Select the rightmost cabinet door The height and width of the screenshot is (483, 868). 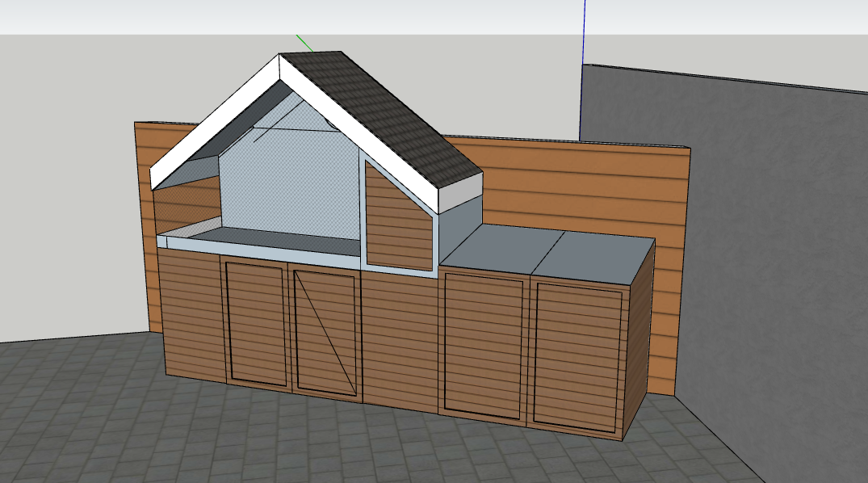coord(577,357)
